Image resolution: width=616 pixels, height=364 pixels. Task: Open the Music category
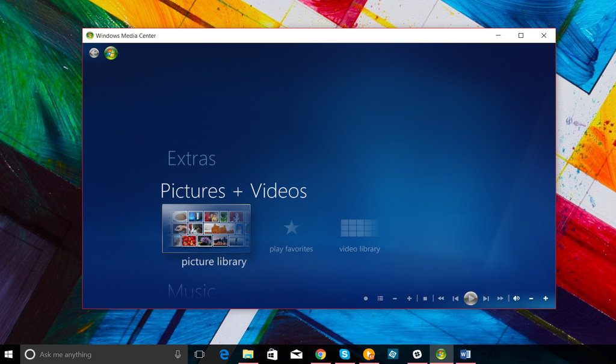point(192,291)
